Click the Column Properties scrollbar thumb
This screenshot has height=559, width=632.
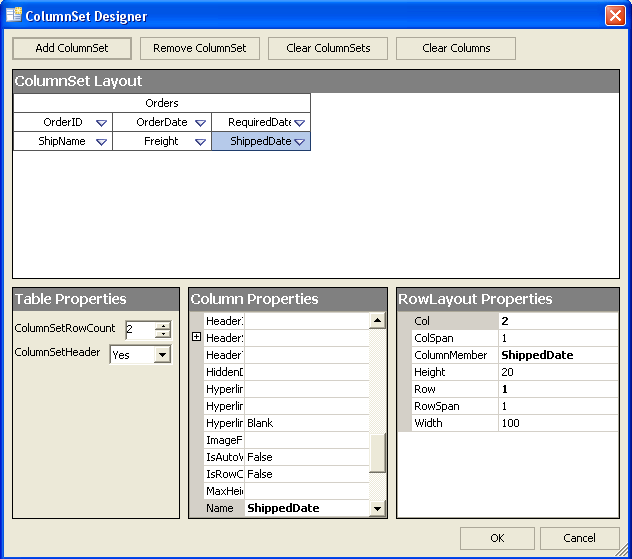(x=377, y=452)
